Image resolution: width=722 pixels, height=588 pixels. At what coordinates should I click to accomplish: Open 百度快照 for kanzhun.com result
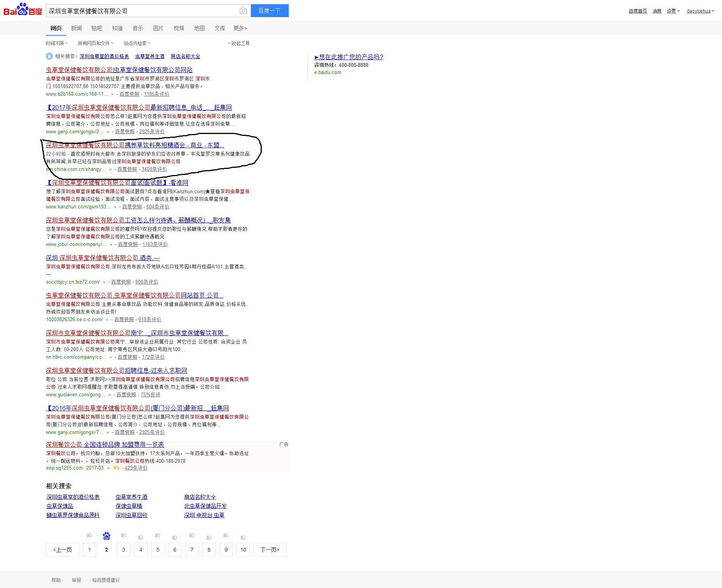pyautogui.click(x=132, y=207)
